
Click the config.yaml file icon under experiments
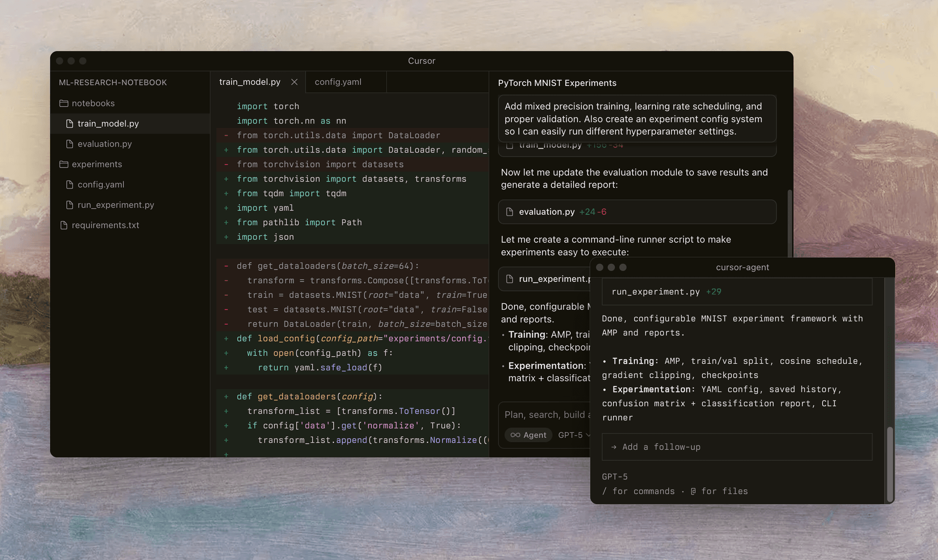[x=69, y=185]
